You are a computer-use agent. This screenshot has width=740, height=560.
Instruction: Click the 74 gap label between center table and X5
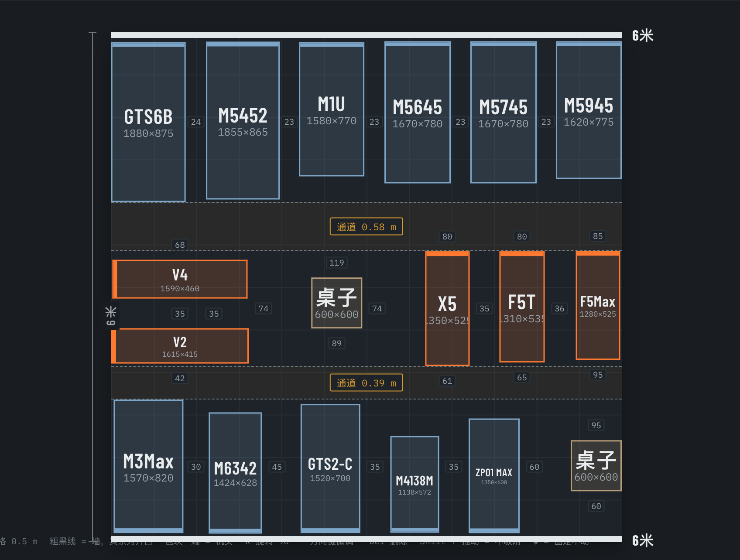pyautogui.click(x=377, y=308)
